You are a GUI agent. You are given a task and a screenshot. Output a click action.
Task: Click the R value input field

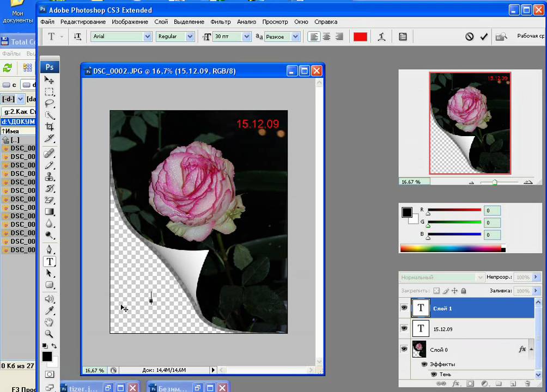(492, 210)
